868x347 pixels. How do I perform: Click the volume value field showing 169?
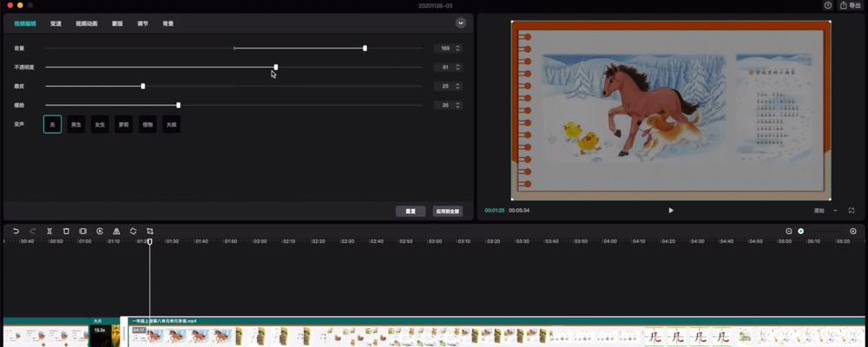pos(448,49)
